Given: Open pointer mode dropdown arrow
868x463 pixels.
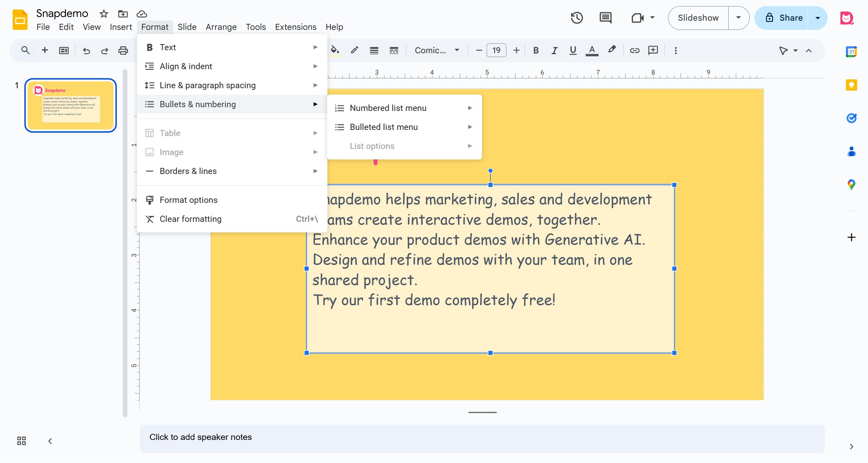Looking at the screenshot, I should [795, 51].
